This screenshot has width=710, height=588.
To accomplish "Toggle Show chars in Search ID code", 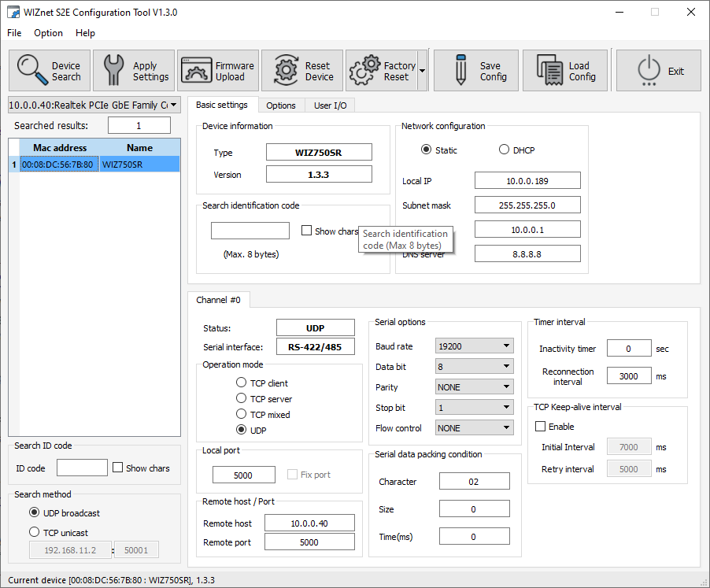I will [x=118, y=468].
